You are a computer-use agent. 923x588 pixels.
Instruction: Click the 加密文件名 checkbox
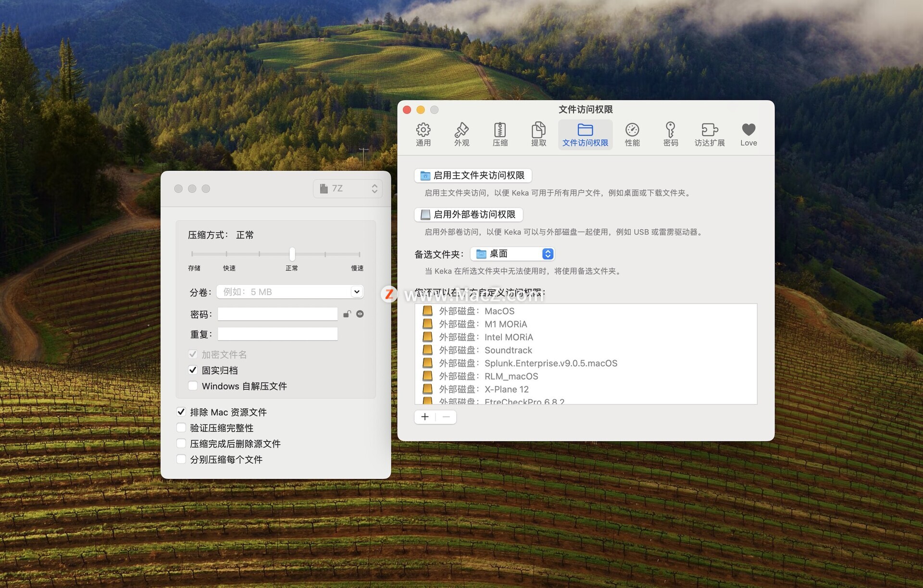click(193, 354)
